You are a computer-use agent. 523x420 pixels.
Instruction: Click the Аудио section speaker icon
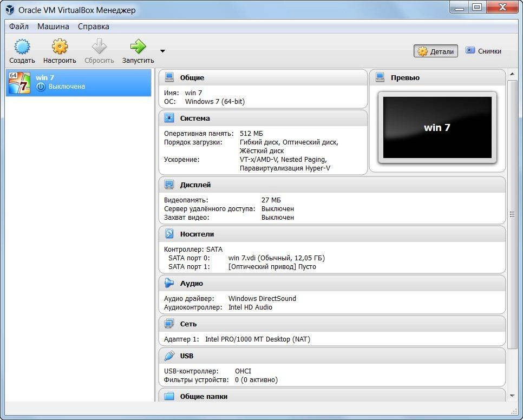(x=169, y=283)
